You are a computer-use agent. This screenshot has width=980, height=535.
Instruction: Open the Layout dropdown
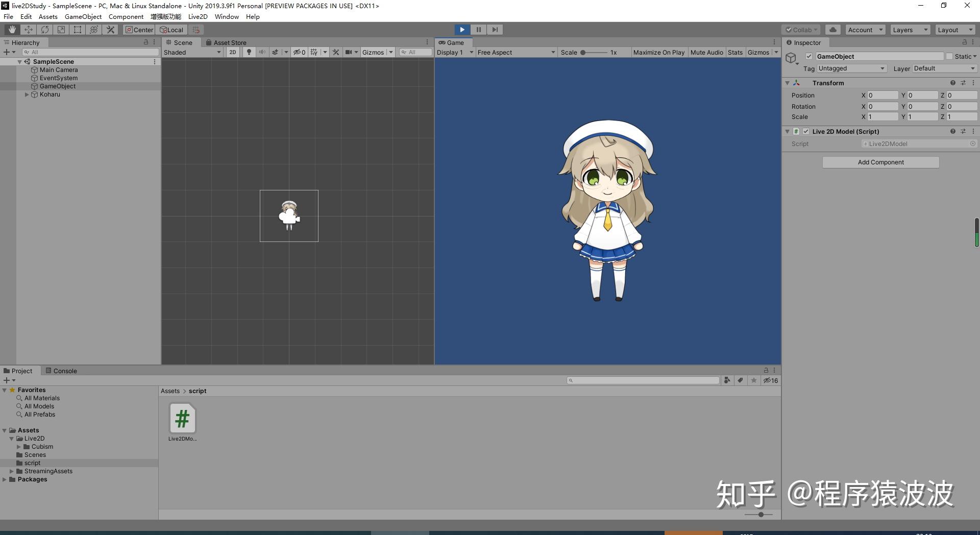(955, 29)
